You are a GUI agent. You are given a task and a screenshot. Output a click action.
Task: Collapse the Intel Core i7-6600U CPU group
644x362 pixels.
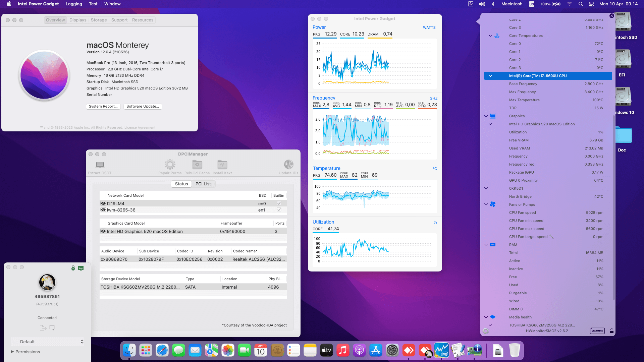tap(490, 76)
